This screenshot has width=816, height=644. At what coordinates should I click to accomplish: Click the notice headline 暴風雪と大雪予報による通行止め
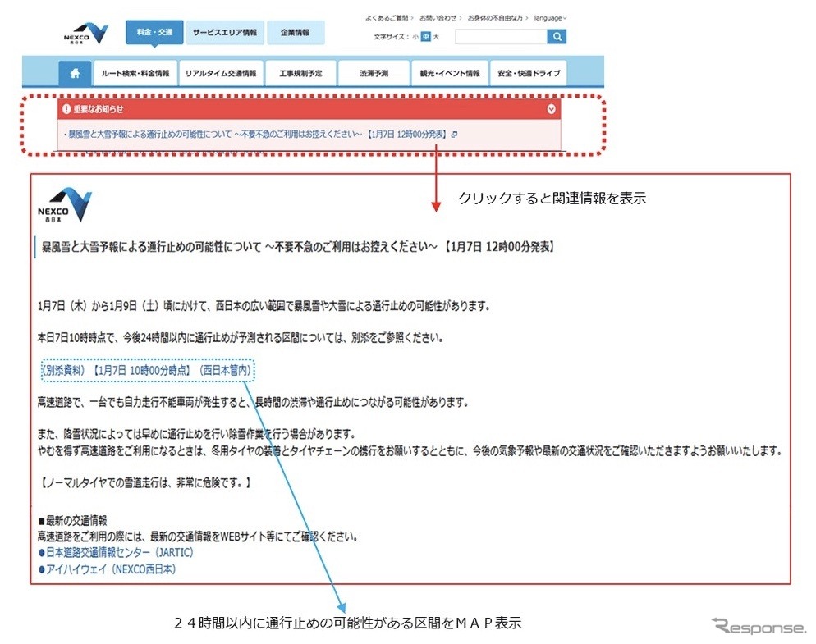(298, 247)
